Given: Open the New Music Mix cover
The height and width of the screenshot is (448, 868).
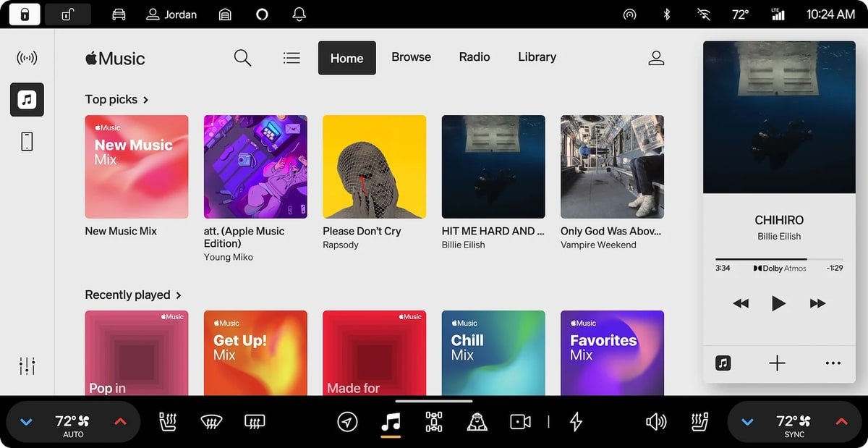Looking at the screenshot, I should pyautogui.click(x=137, y=166).
